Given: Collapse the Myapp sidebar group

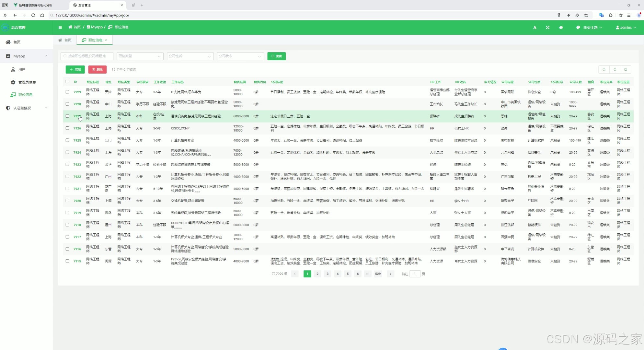Looking at the screenshot, I should point(26,56).
